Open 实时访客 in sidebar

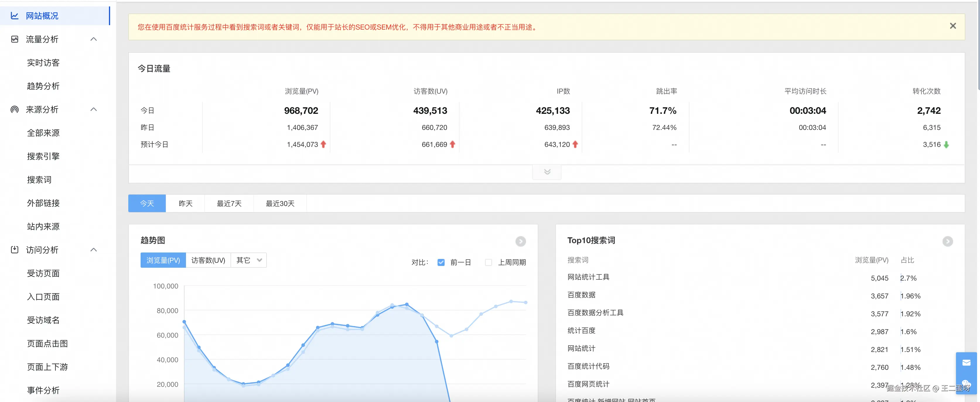(x=43, y=63)
